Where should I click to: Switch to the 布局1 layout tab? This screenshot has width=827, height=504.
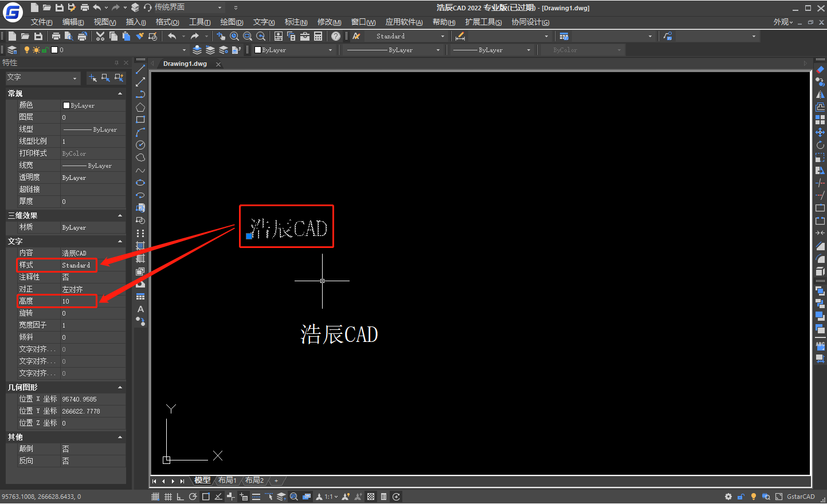228,481
